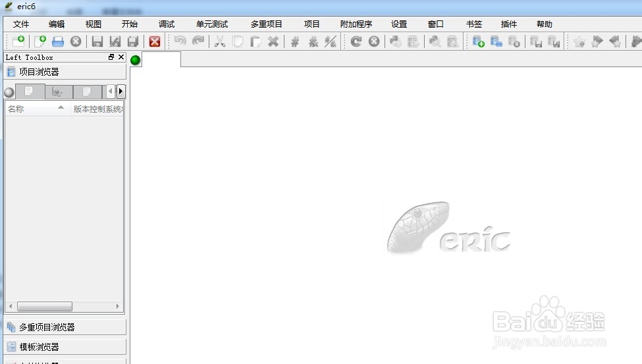
Task: Select the second project browser tab
Action: [59, 91]
